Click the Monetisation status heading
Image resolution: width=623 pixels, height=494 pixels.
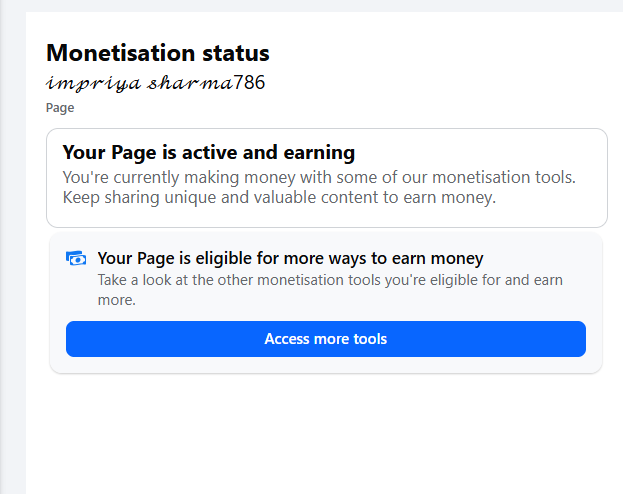click(x=158, y=53)
